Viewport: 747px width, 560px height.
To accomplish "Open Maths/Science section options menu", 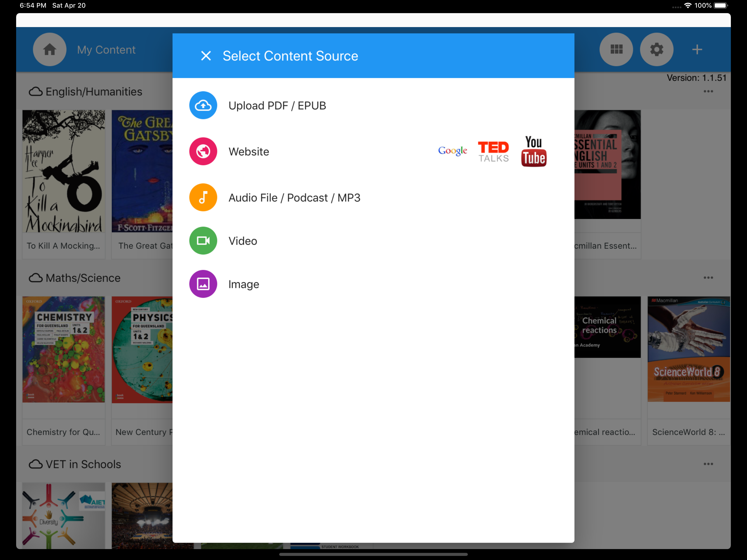I will point(708,278).
